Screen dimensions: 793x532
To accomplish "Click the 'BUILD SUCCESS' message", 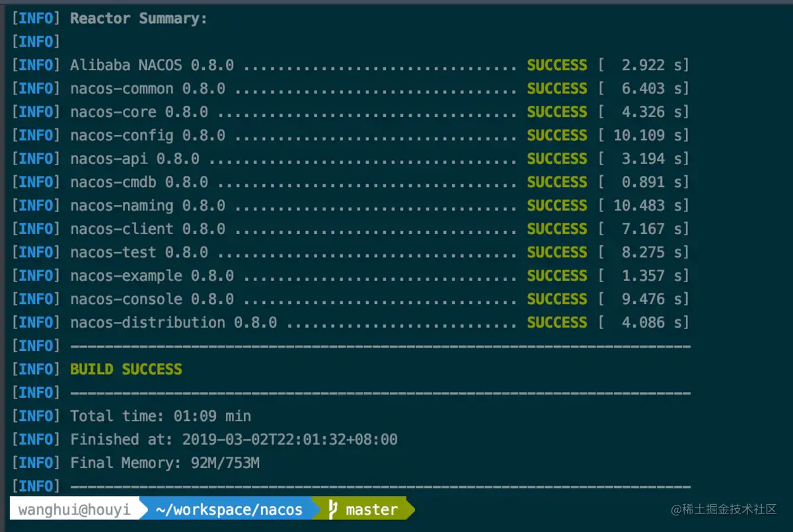I will pyautogui.click(x=126, y=369).
